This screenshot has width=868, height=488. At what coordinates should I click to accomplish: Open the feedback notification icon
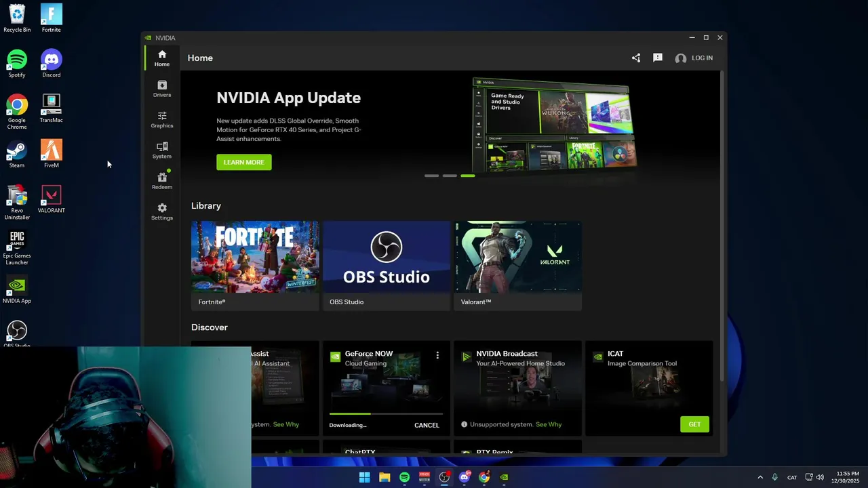coord(658,58)
